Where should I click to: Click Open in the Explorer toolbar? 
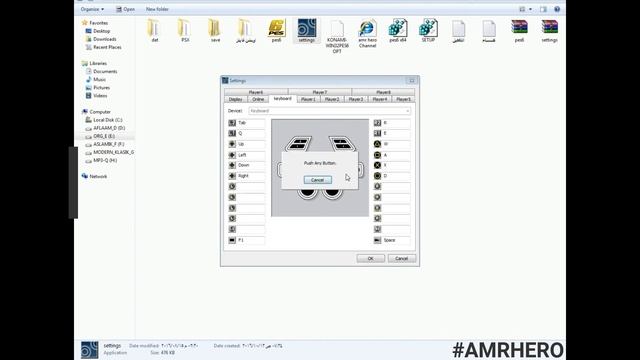(x=125, y=9)
